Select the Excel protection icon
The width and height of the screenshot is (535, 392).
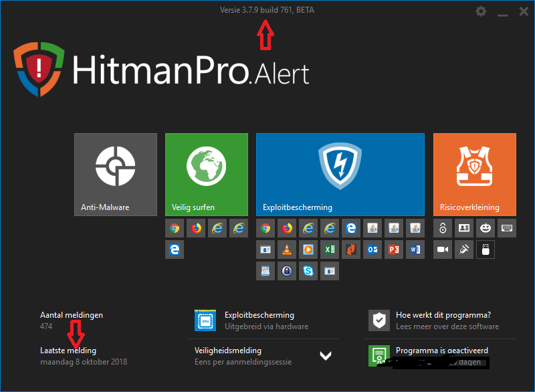pos(330,250)
